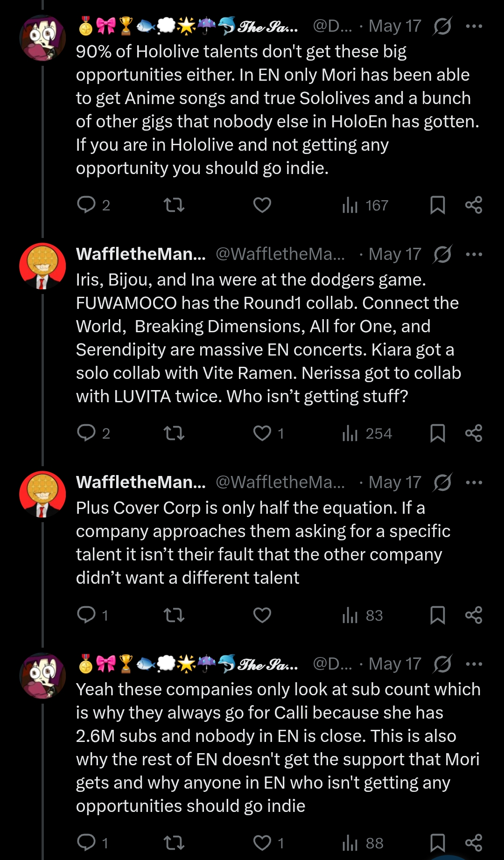Reply to the 'Yeah these companies' tweet

point(92,843)
